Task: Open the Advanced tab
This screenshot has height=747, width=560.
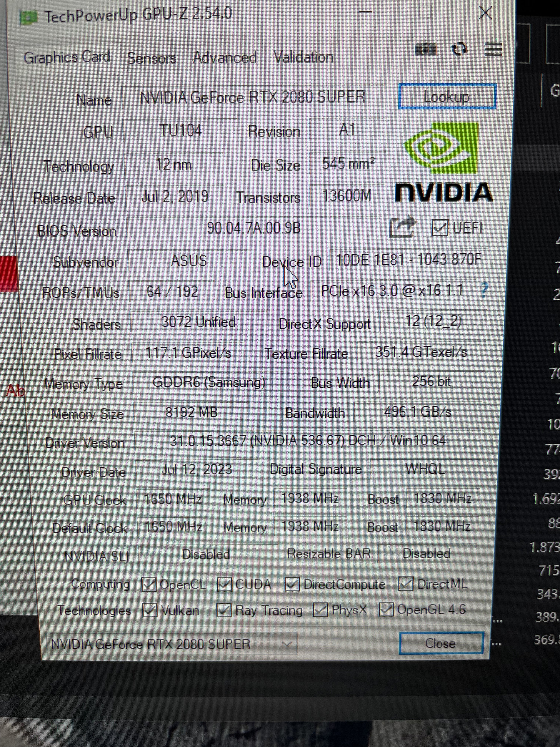Action: [225, 57]
